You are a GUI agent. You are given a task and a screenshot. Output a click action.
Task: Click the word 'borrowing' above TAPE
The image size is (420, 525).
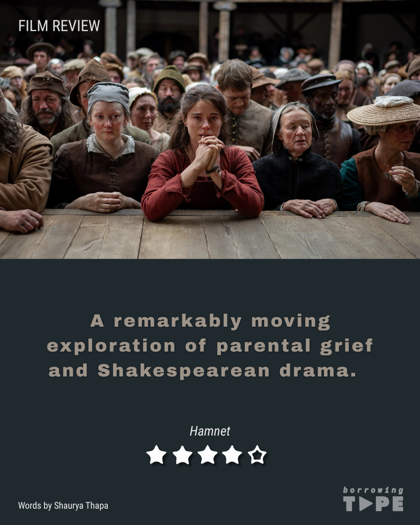coord(373,490)
